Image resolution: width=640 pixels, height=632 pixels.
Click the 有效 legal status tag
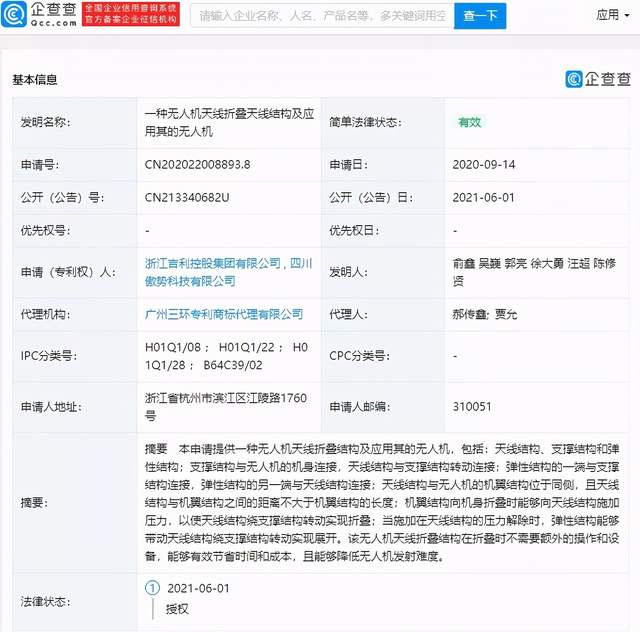(469, 122)
